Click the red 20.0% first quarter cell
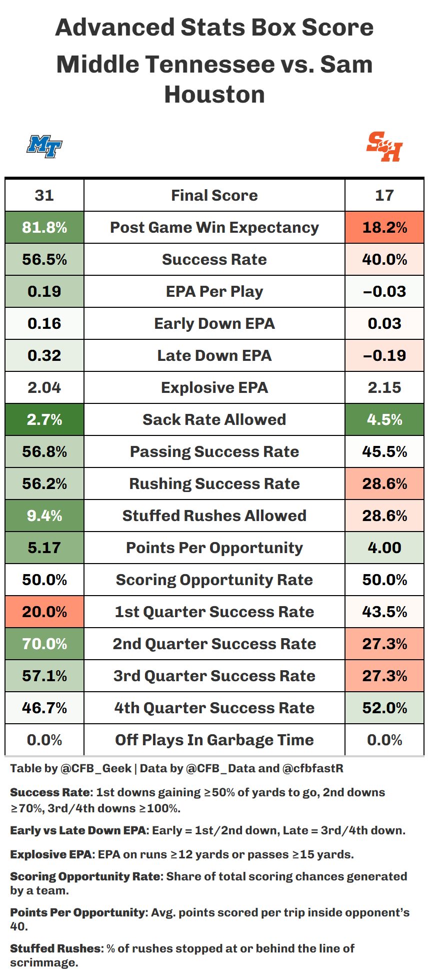 pos(44,612)
